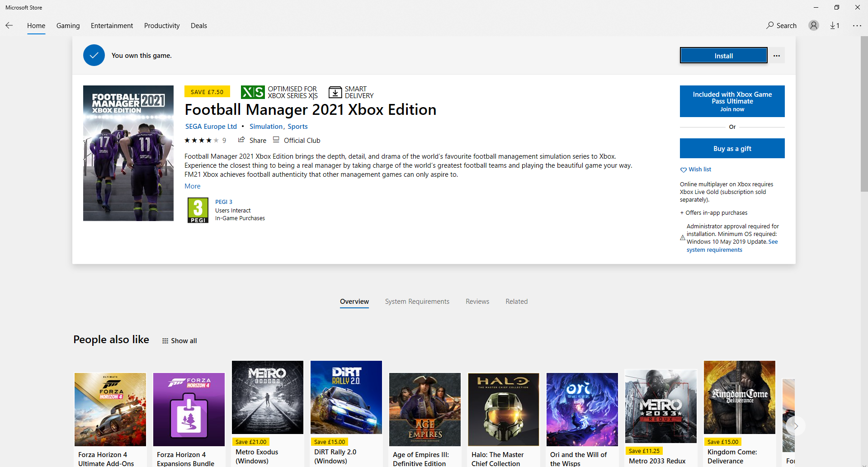Click Save £11.25 tag on Metro 2033
The image size is (868, 467).
pyautogui.click(x=644, y=451)
